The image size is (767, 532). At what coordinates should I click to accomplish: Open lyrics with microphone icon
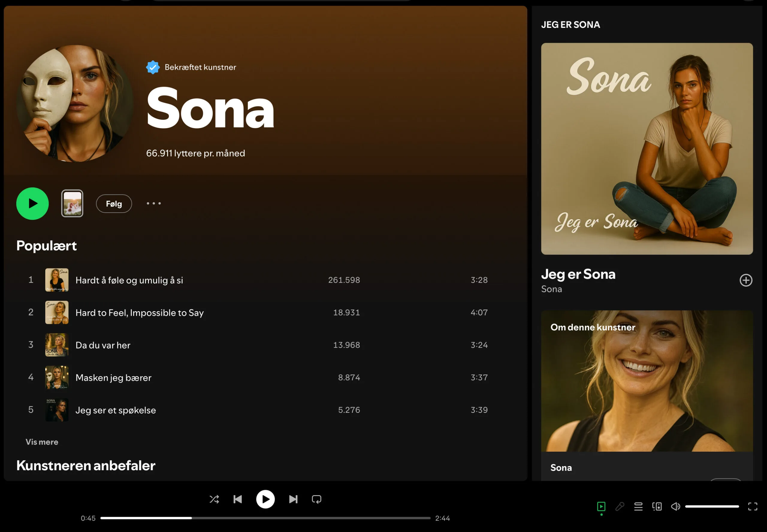coord(620,506)
